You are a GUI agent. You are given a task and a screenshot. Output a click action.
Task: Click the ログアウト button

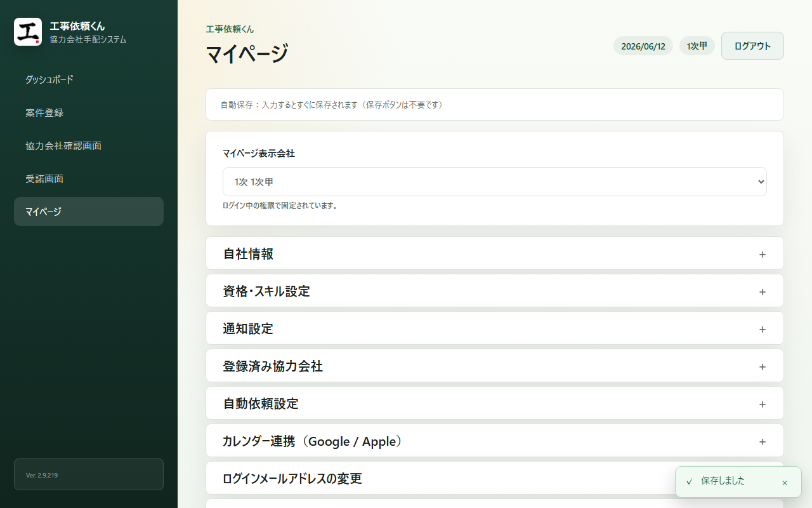click(x=752, y=46)
